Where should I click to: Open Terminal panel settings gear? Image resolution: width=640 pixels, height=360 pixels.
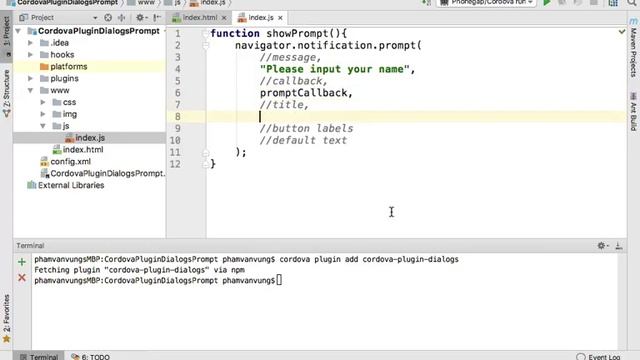[603, 245]
